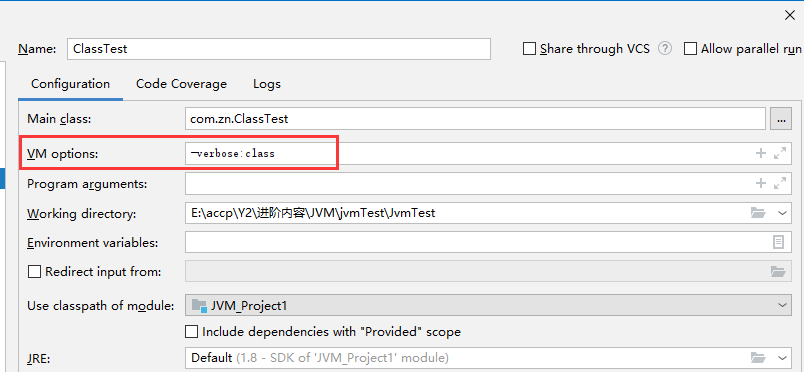
Task: Click into the Name text field
Action: [278, 49]
